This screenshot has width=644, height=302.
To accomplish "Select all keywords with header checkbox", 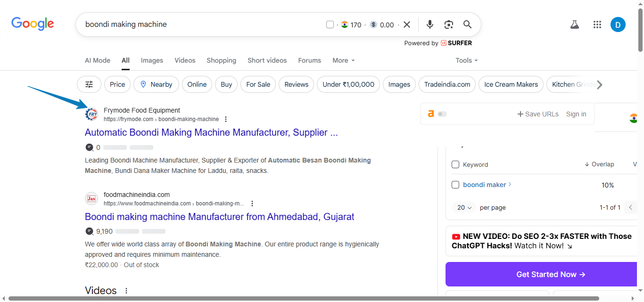I will (455, 164).
